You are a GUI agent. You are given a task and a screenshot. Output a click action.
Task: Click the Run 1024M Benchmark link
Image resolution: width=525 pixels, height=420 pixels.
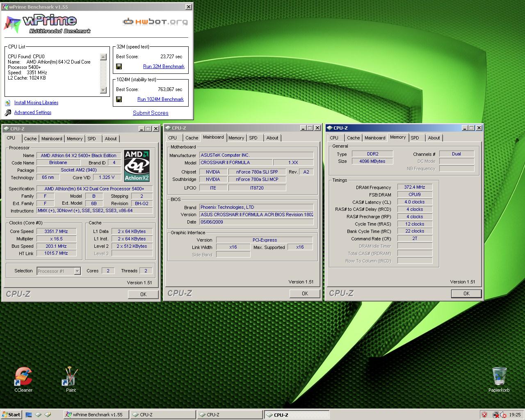(x=160, y=99)
